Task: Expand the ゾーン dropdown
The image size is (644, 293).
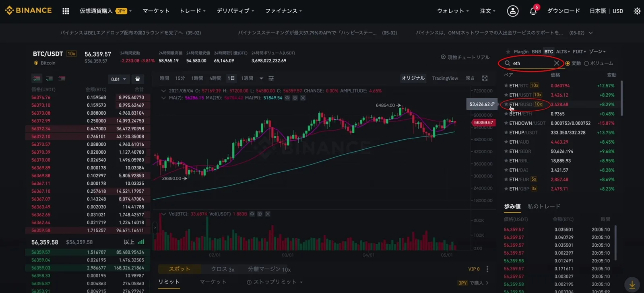Action: pyautogui.click(x=597, y=52)
